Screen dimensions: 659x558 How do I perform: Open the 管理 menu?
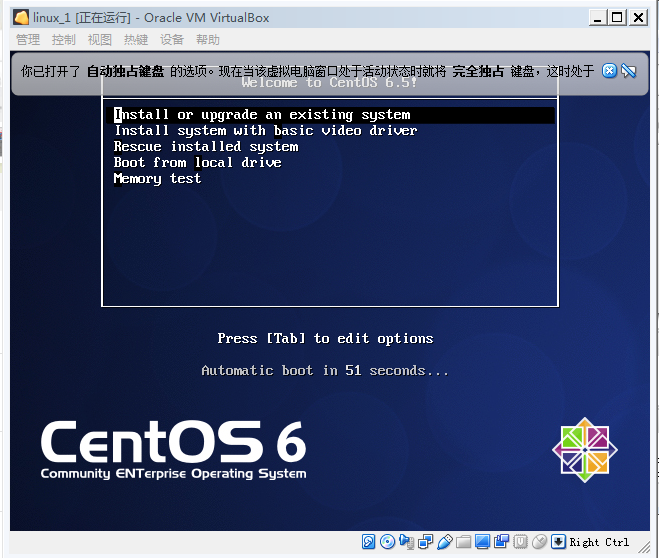click(x=28, y=39)
